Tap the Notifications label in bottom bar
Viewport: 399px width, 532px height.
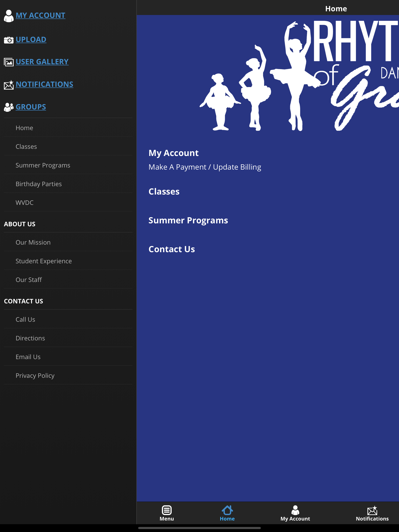click(x=372, y=519)
